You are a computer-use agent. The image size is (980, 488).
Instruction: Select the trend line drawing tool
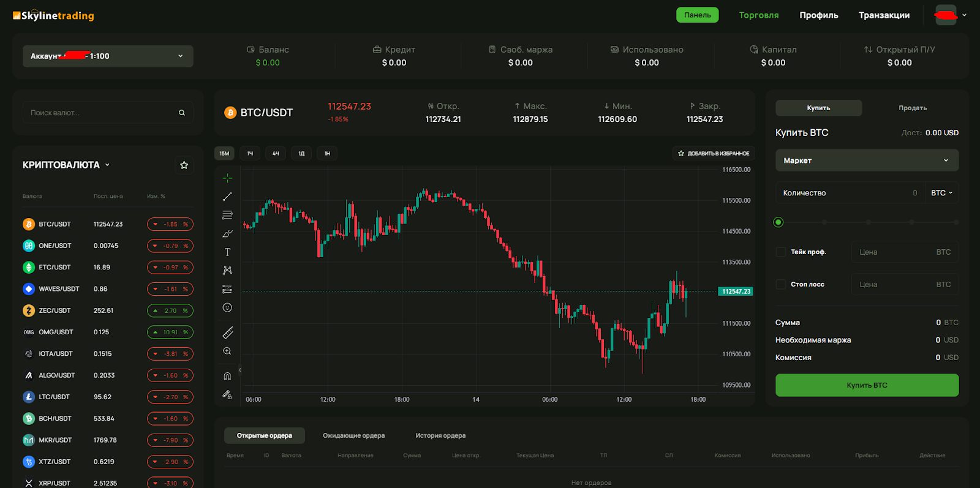227,197
